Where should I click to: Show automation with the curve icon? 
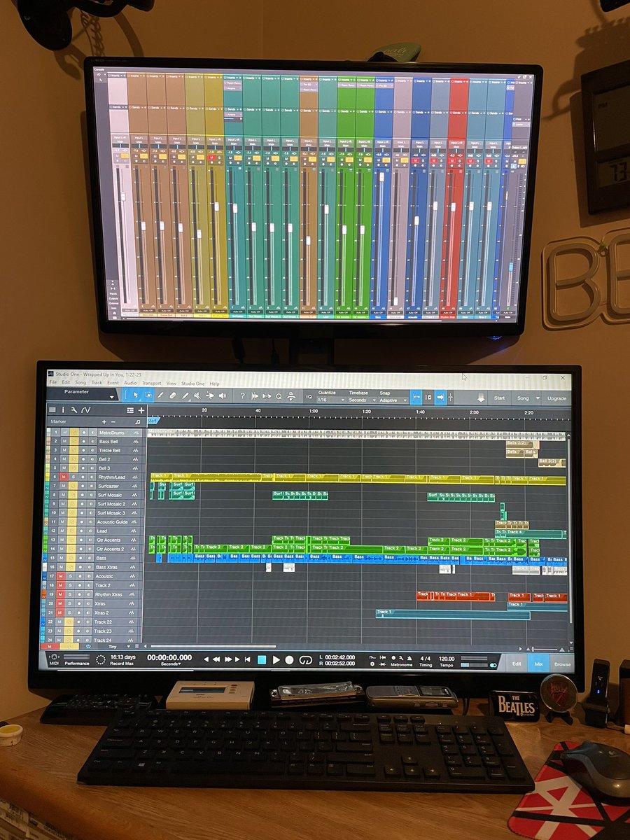pyautogui.click(x=86, y=410)
